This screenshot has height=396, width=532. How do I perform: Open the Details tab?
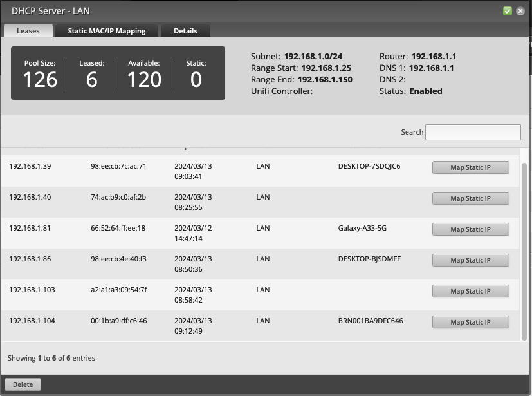tap(185, 30)
